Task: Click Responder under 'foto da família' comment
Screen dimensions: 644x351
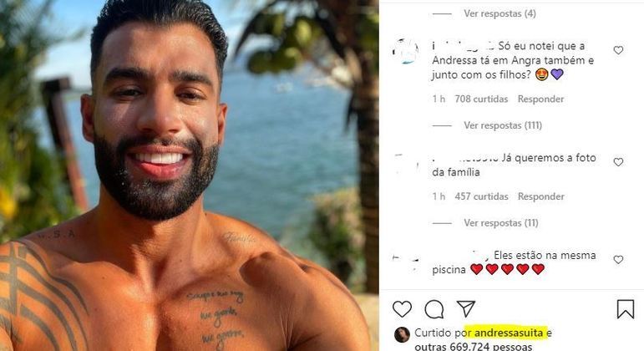Action: coord(540,196)
